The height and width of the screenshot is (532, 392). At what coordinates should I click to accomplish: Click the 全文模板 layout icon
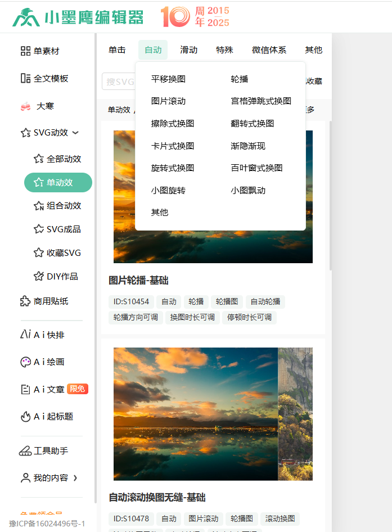[25, 78]
